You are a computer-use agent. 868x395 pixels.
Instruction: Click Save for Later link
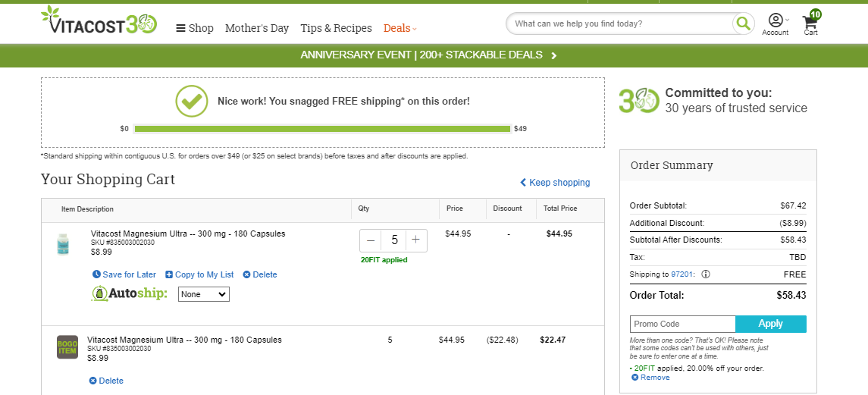[x=124, y=274]
